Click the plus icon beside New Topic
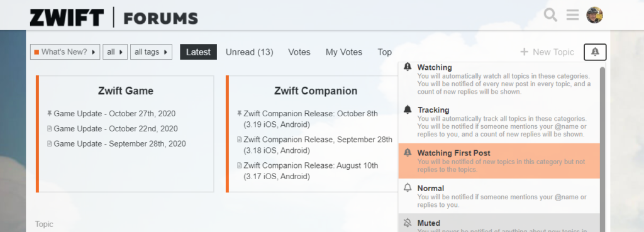644x232 pixels. click(524, 52)
